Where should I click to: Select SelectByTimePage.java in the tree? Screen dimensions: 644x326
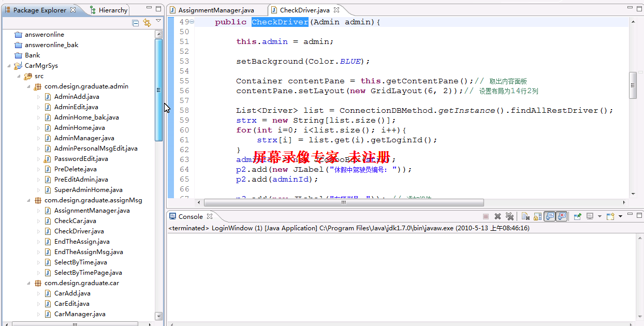pos(88,273)
